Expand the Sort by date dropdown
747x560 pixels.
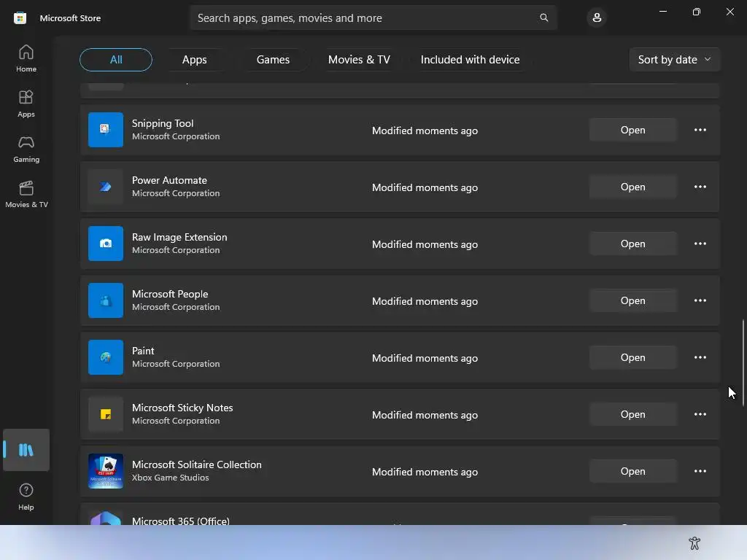pos(674,60)
